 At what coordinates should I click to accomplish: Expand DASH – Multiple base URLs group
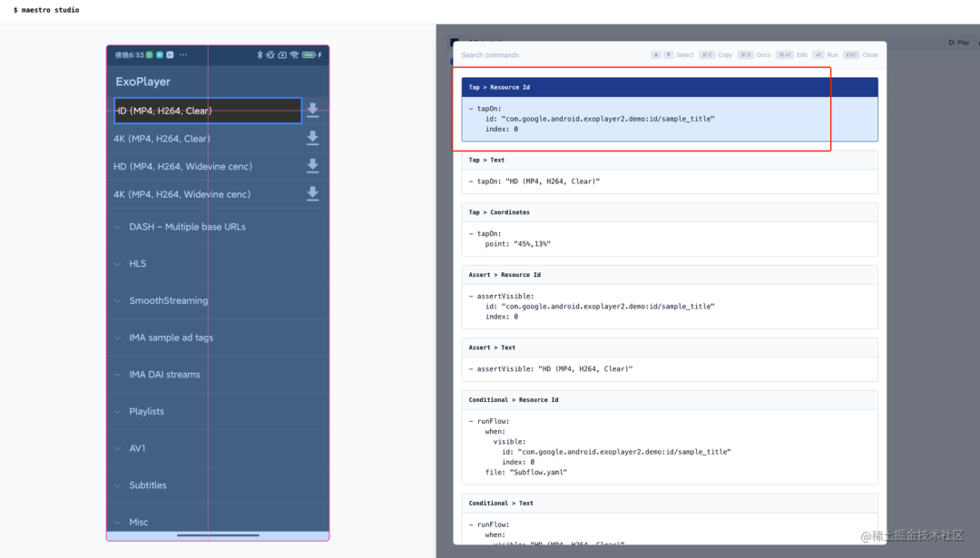coord(218,227)
